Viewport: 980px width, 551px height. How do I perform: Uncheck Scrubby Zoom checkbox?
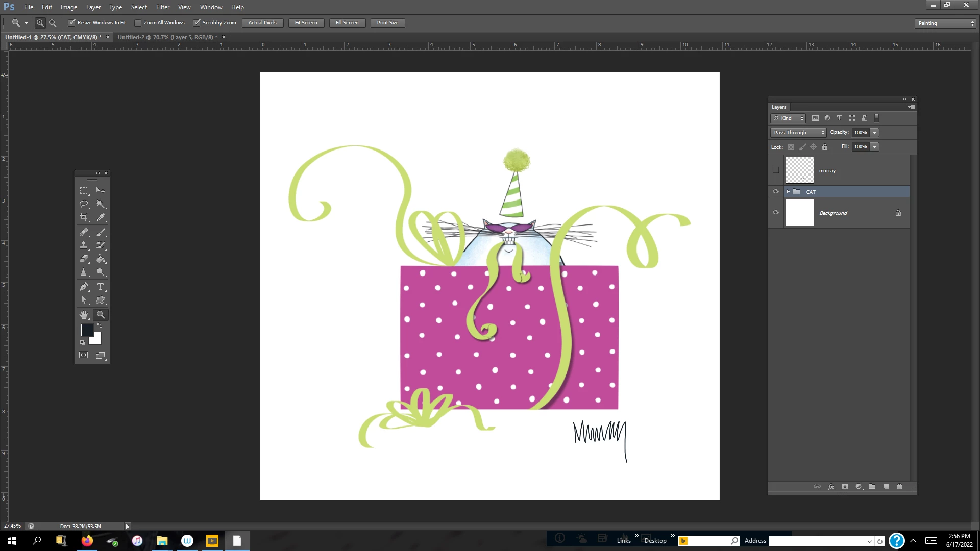tap(197, 23)
